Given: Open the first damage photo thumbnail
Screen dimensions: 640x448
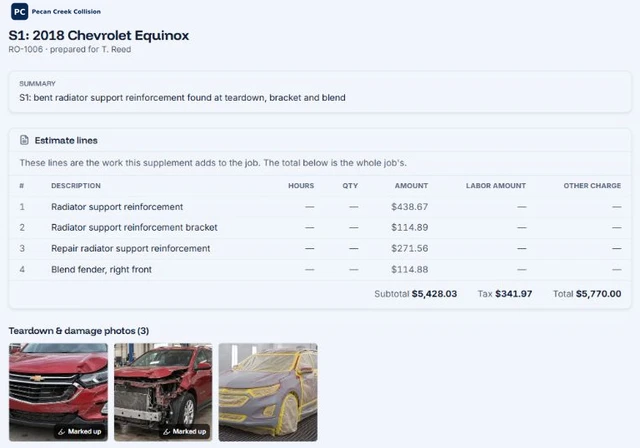Looking at the screenshot, I should pyautogui.click(x=58, y=392).
